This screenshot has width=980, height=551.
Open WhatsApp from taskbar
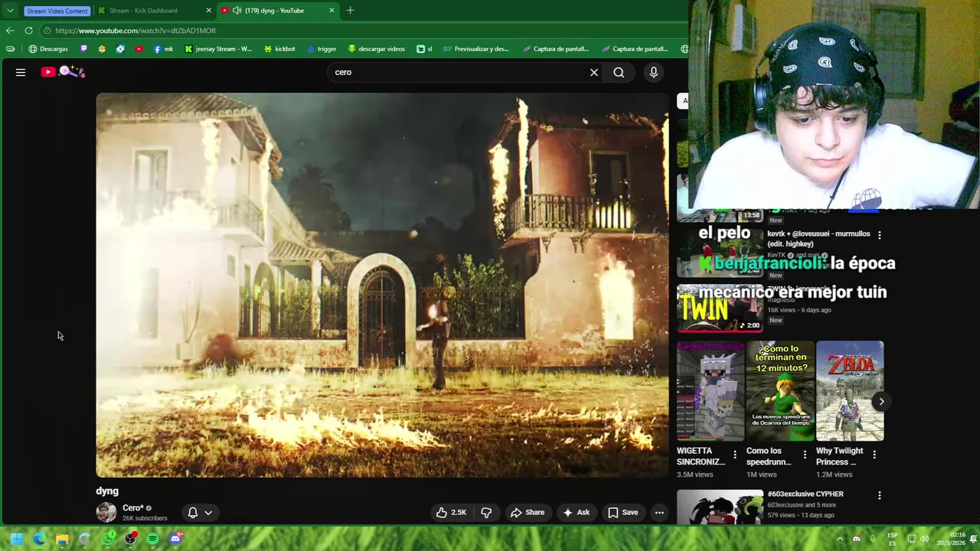click(x=108, y=539)
